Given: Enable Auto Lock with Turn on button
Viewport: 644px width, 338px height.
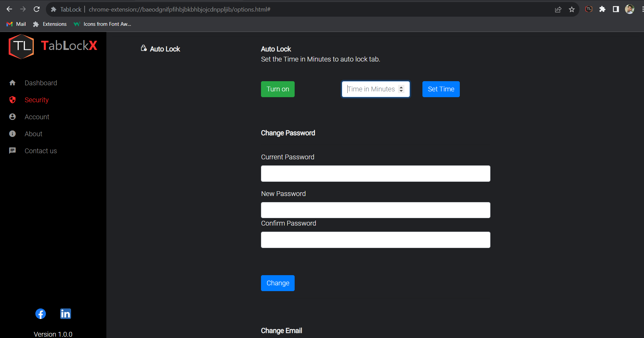Looking at the screenshot, I should (278, 89).
